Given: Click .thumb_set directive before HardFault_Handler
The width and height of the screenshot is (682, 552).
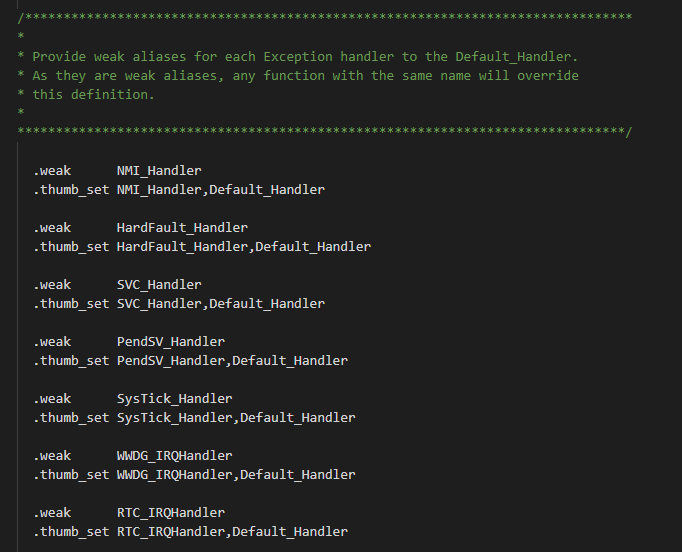Looking at the screenshot, I should [x=71, y=247].
